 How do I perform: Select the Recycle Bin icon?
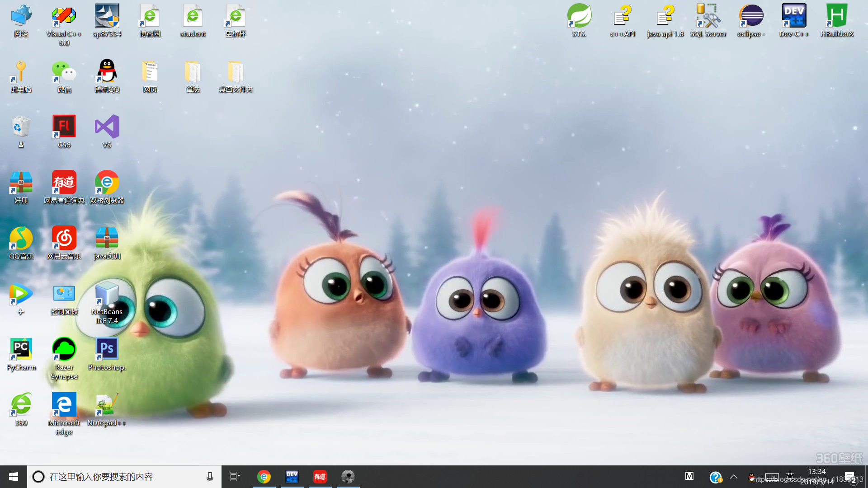click(21, 132)
